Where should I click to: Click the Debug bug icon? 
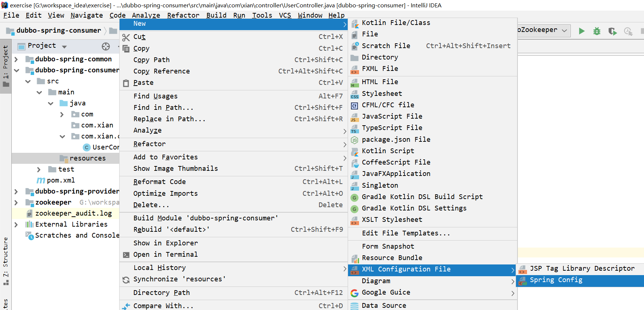[597, 31]
